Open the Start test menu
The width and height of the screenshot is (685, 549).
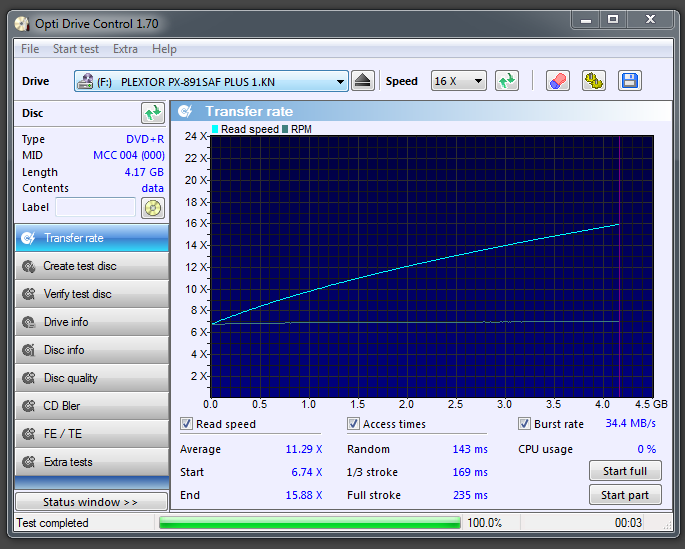[76, 49]
